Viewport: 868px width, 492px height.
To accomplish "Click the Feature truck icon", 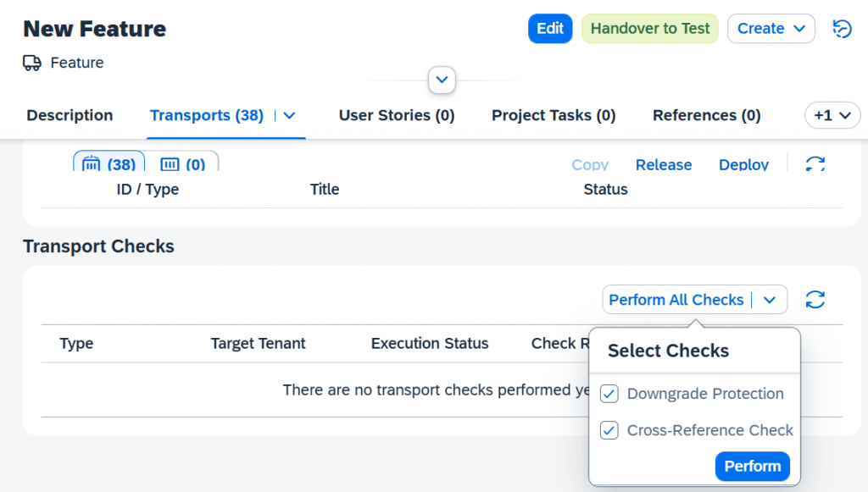I will (x=32, y=63).
